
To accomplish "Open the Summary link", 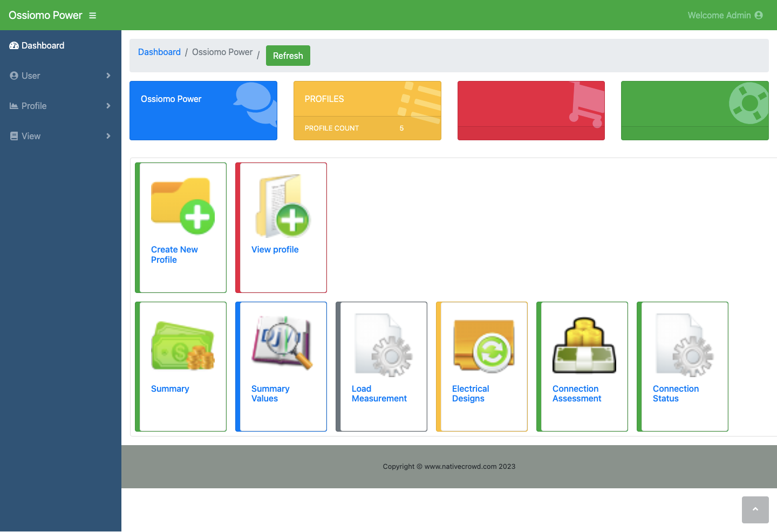I will (x=170, y=388).
